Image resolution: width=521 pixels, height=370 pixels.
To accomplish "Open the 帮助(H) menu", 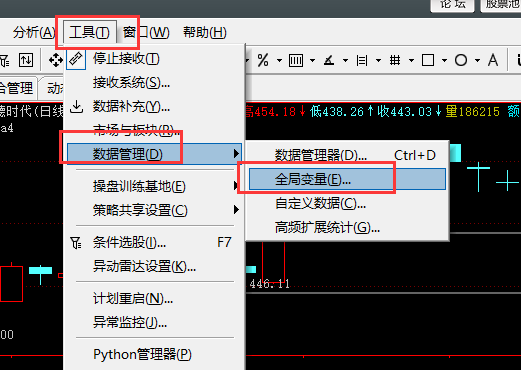I will [x=205, y=32].
